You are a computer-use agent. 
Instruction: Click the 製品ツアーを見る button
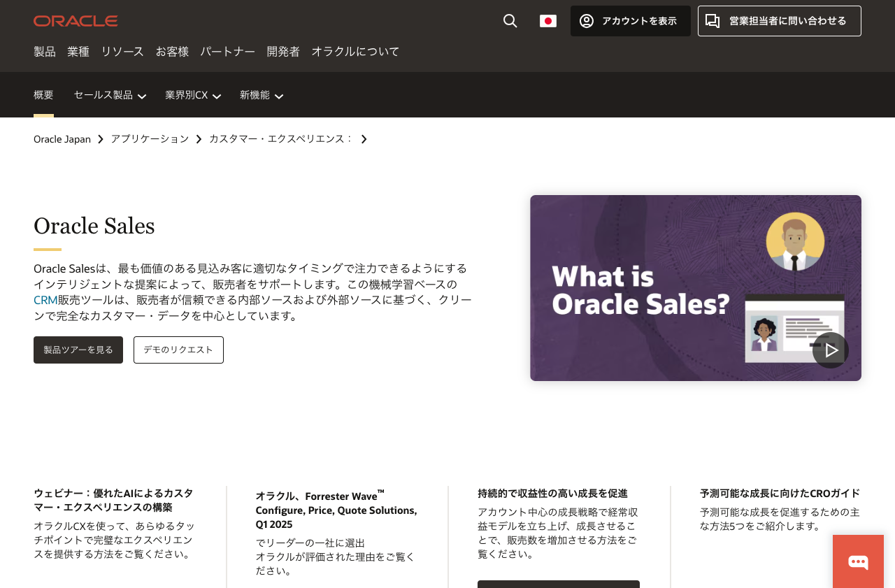point(78,350)
